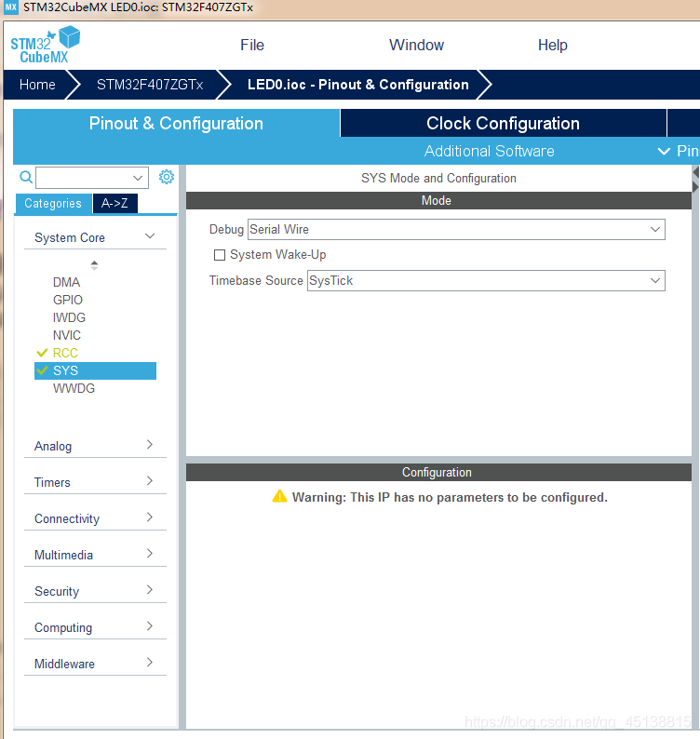Go to the Home breadcrumb

(37, 85)
